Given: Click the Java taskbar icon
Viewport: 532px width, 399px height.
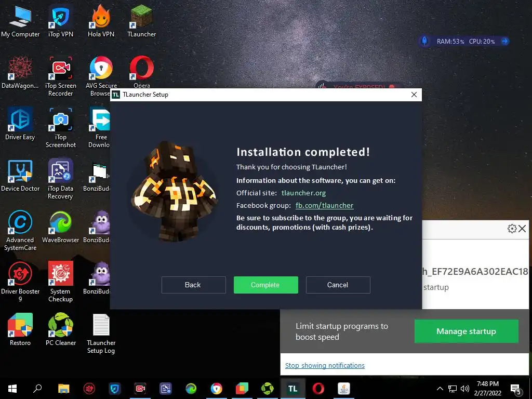Looking at the screenshot, I should 344,389.
